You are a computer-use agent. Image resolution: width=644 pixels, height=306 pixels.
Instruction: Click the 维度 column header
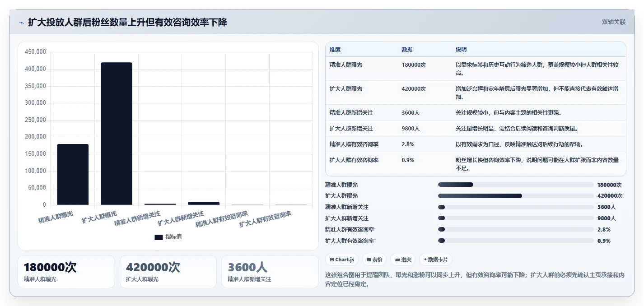click(335, 50)
